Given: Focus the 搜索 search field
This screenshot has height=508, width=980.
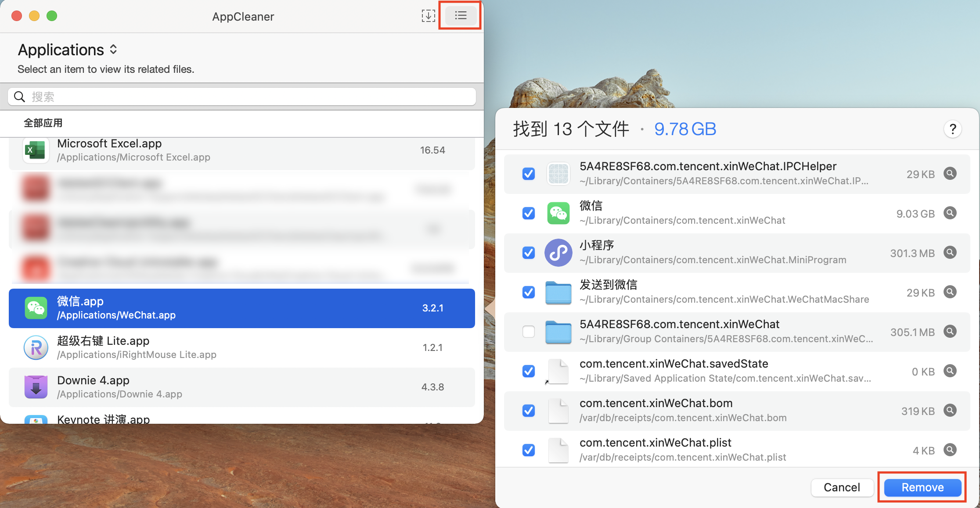Looking at the screenshot, I should tap(242, 97).
